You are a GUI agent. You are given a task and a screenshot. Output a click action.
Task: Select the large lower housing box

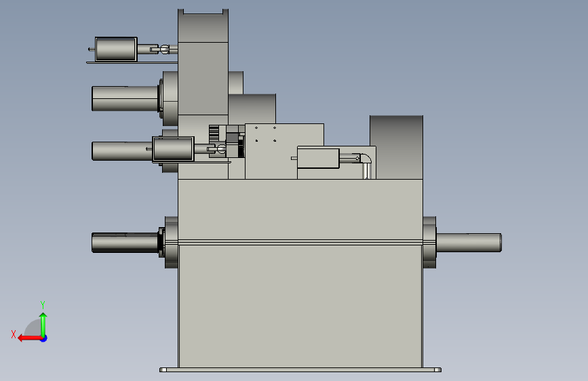click(300, 306)
